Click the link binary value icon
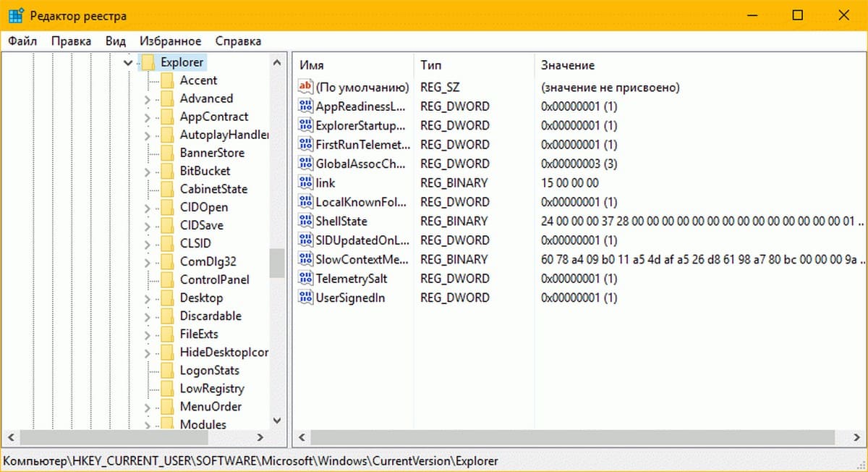This screenshot has height=472, width=868. coord(305,183)
